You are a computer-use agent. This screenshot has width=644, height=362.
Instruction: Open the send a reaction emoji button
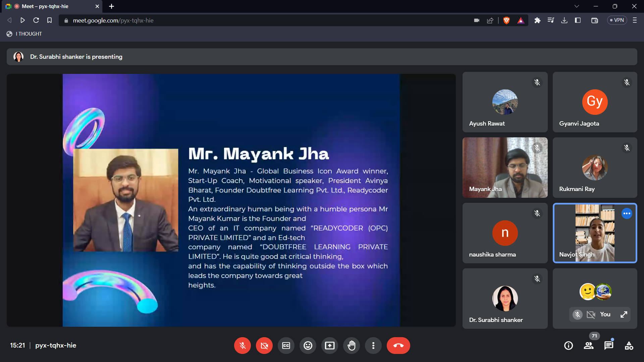click(308, 346)
